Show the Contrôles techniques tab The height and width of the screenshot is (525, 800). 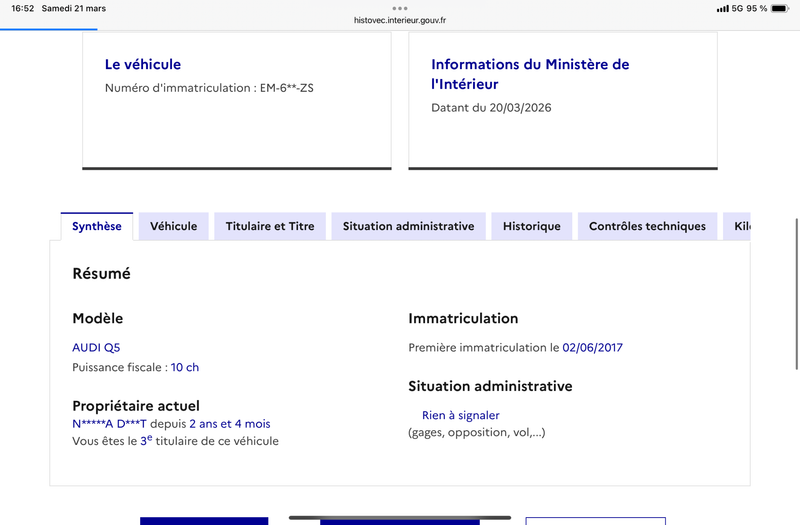647,226
